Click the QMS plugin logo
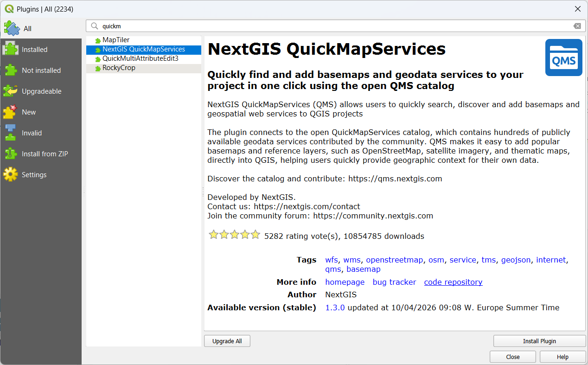The height and width of the screenshot is (365, 588). click(x=563, y=58)
